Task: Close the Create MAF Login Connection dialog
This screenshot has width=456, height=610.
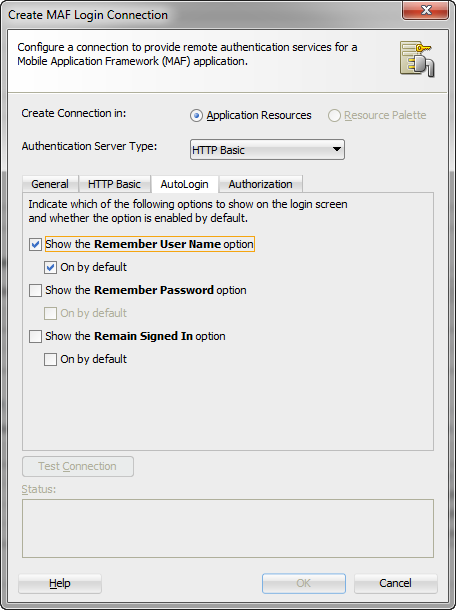Action: tap(426, 11)
